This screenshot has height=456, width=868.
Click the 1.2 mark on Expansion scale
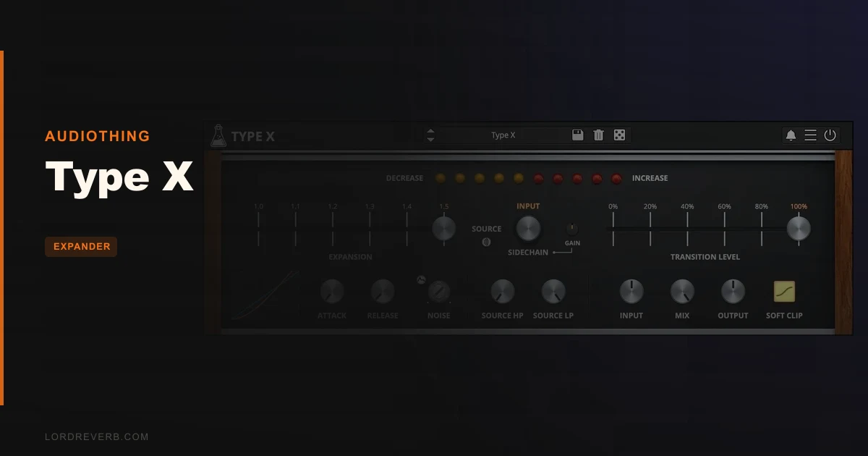333,206
